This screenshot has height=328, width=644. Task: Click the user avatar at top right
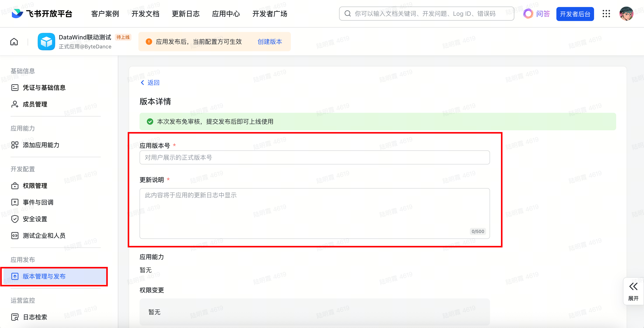tap(626, 14)
